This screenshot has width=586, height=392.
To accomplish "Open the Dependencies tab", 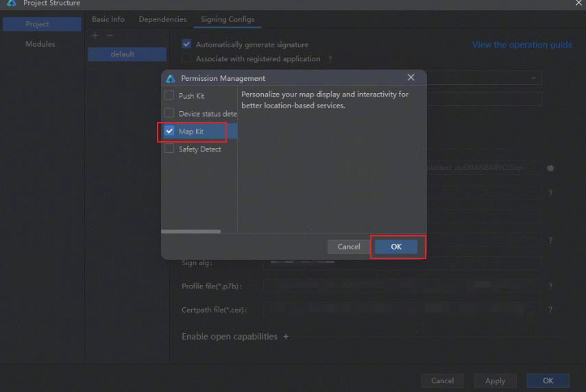I will (x=162, y=19).
